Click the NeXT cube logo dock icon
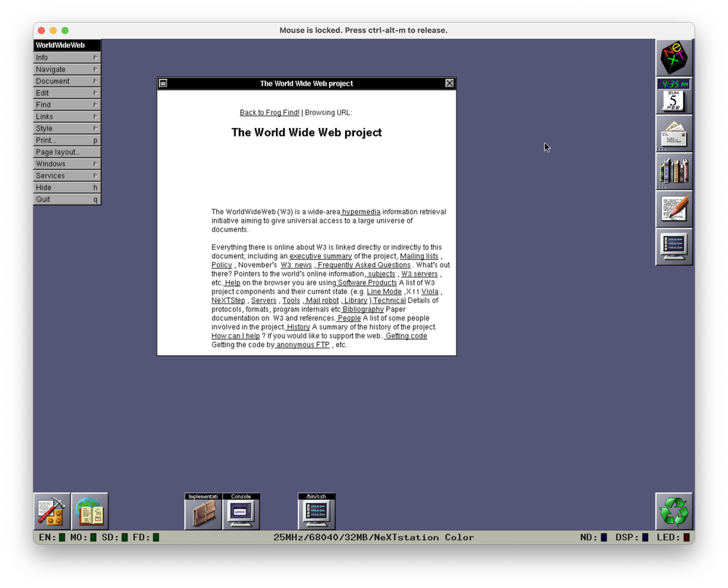This screenshot has width=728, height=588. point(673,58)
